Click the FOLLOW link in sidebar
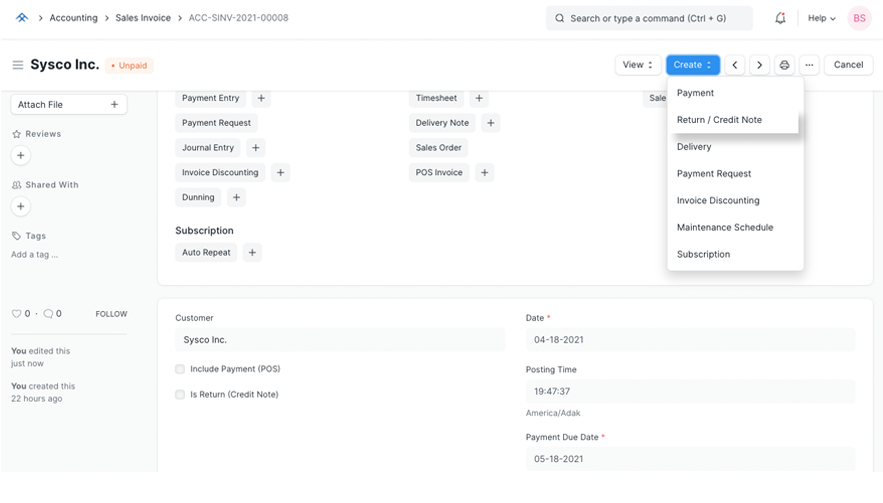 point(111,314)
